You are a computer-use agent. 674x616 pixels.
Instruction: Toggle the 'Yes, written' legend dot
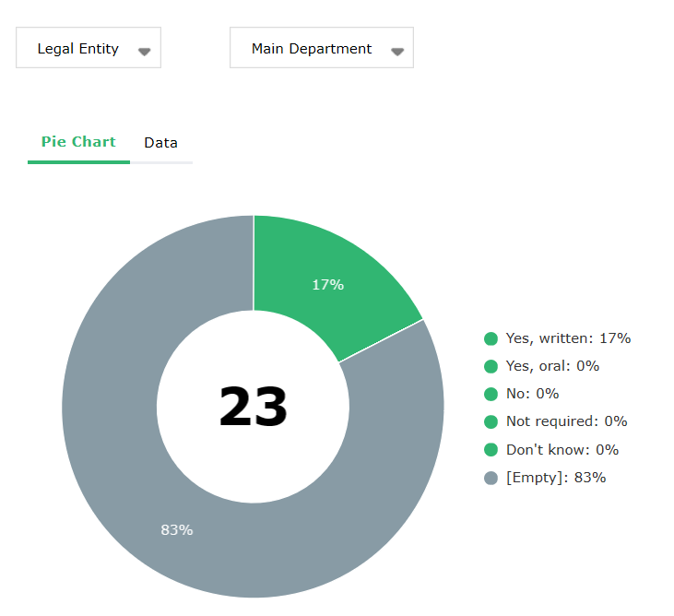pos(491,338)
